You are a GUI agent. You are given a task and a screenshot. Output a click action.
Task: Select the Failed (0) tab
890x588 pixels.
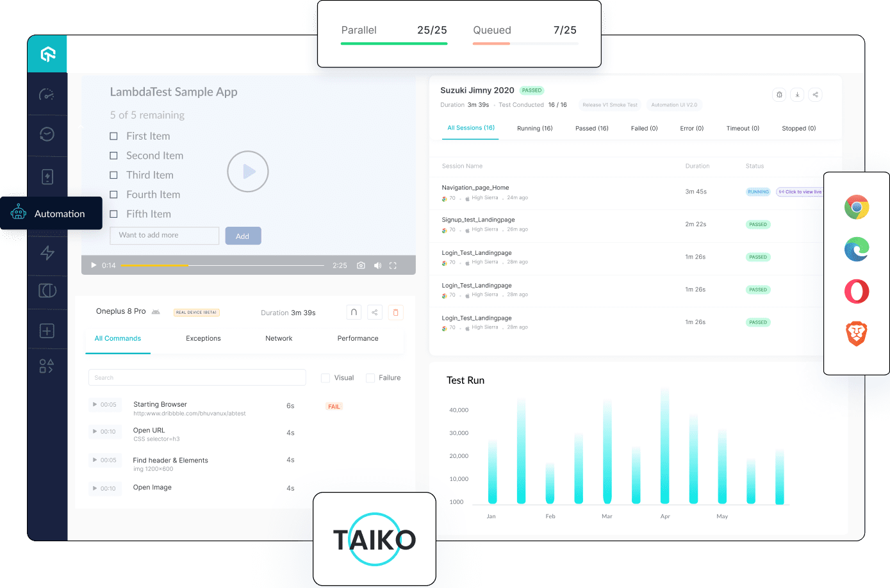coord(644,128)
